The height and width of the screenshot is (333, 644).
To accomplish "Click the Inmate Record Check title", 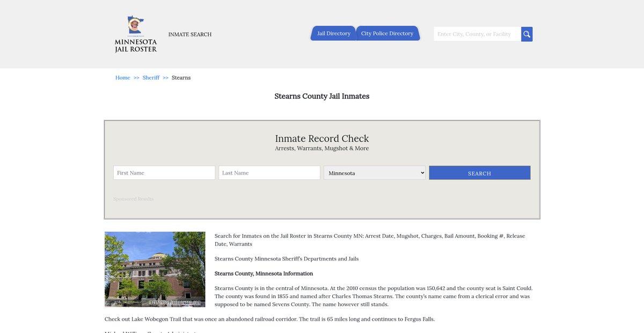I will [x=322, y=139].
